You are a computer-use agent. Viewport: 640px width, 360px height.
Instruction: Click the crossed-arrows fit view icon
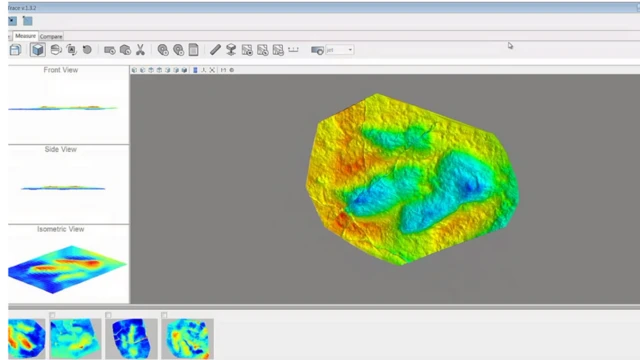(212, 70)
